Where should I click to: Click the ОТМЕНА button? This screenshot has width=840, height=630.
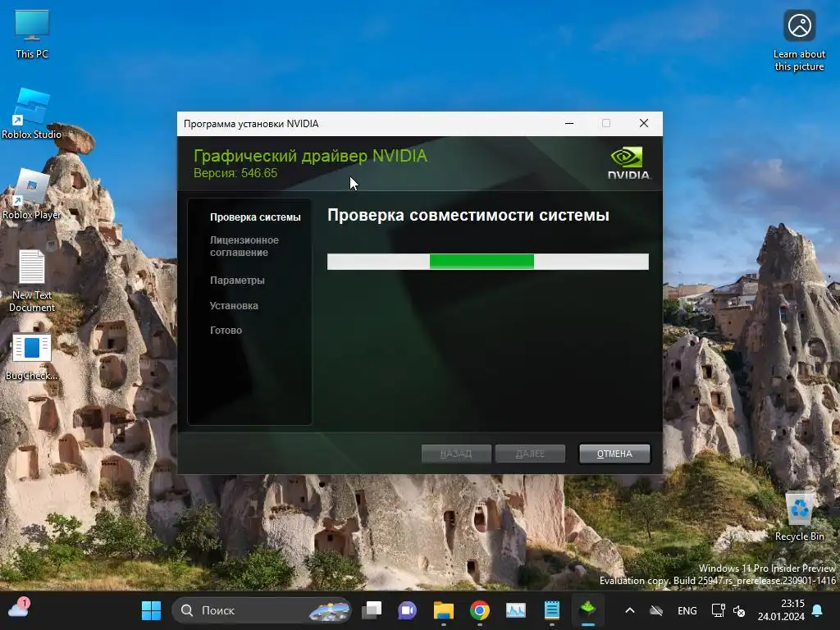click(x=614, y=454)
